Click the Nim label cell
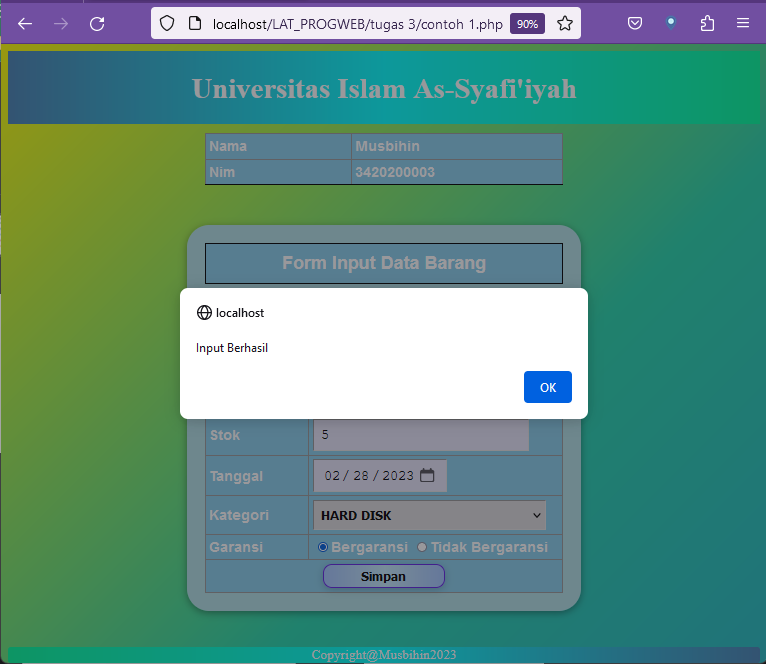Viewport: 766px width, 664px height. pyautogui.click(x=278, y=172)
